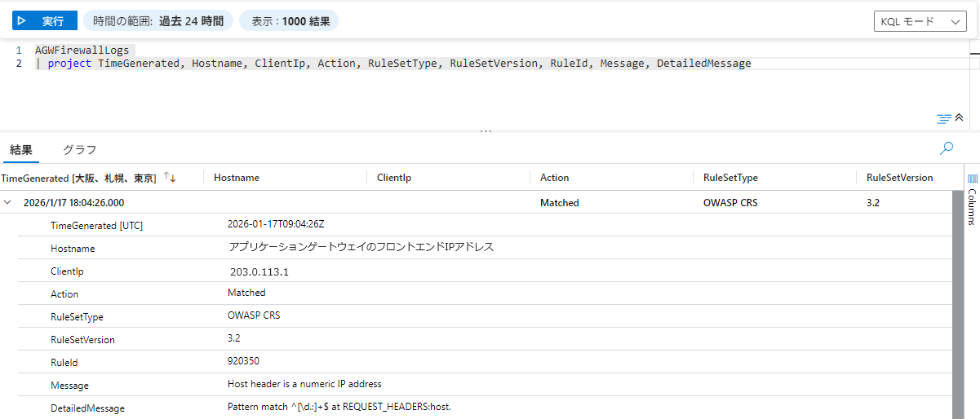Collapse the query editor with double chevron

(x=960, y=118)
